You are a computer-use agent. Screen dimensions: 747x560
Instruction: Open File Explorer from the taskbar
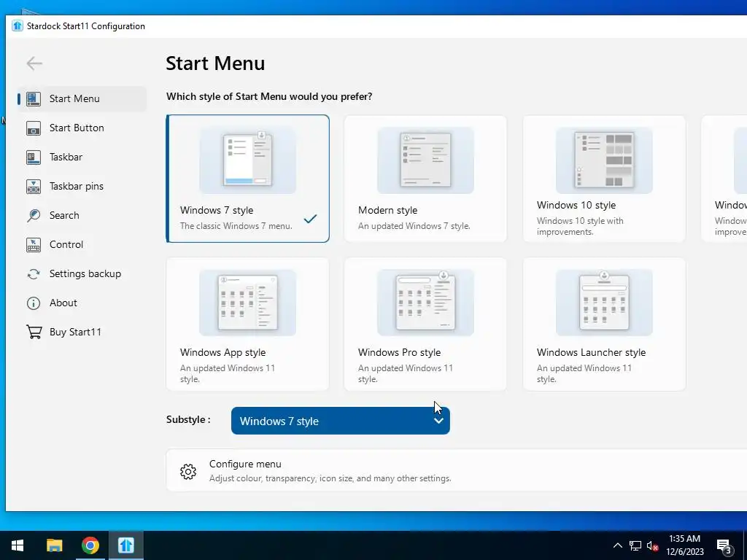[x=54, y=545]
